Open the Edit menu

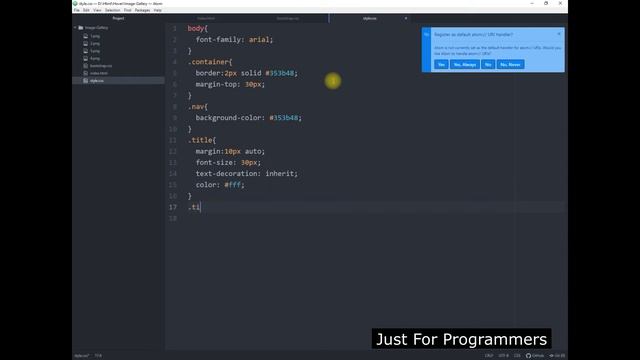click(x=86, y=10)
